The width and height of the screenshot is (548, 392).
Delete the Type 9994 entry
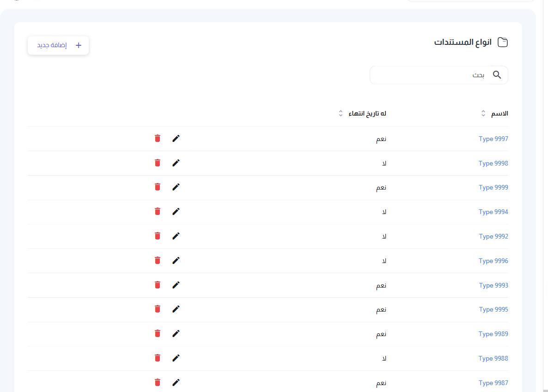tap(158, 212)
